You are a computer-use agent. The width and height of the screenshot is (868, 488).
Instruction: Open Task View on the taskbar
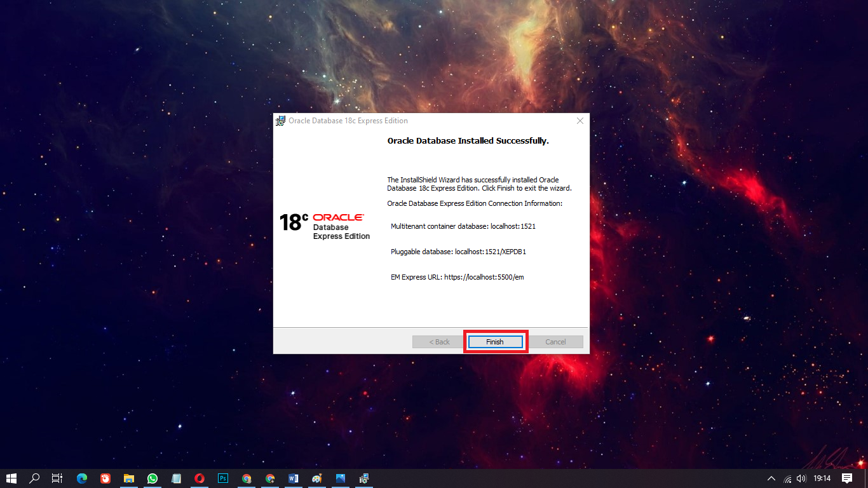coord(57,478)
